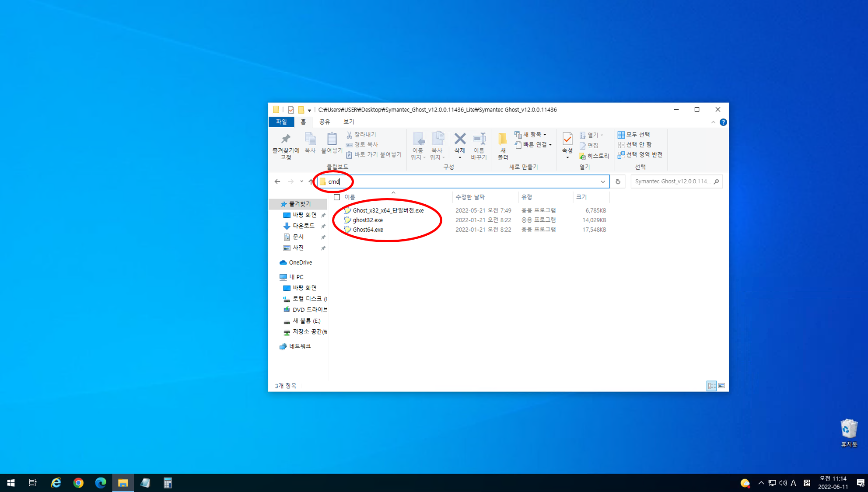Click Select All (모두 선택) in ribbon
The height and width of the screenshot is (492, 868).
(633, 134)
